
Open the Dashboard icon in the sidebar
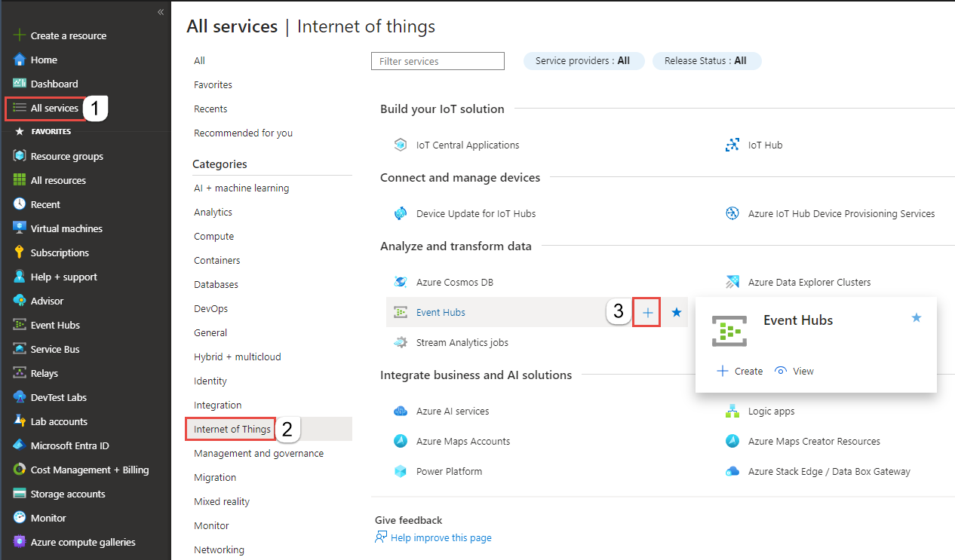click(20, 84)
